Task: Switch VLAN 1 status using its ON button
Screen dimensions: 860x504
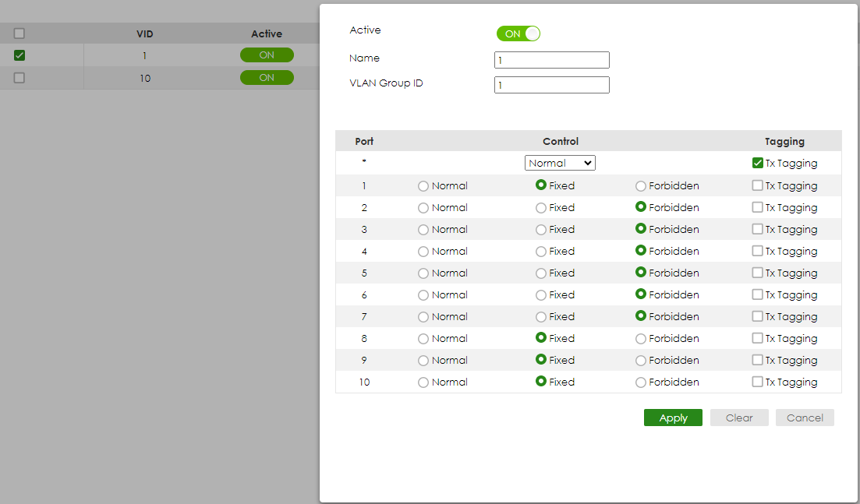Action: pos(267,55)
